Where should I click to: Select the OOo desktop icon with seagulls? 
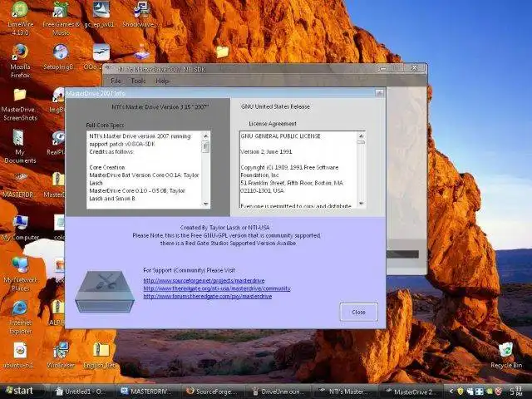(101, 52)
